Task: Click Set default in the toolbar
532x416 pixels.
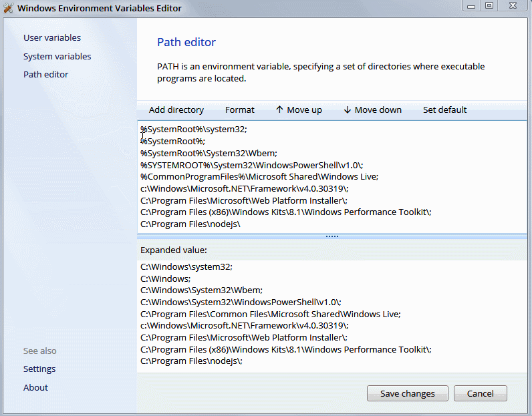Action: 445,110
